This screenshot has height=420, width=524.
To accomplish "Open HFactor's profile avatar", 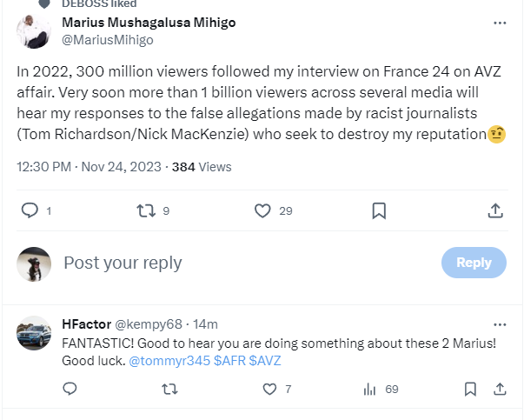I will (x=34, y=333).
